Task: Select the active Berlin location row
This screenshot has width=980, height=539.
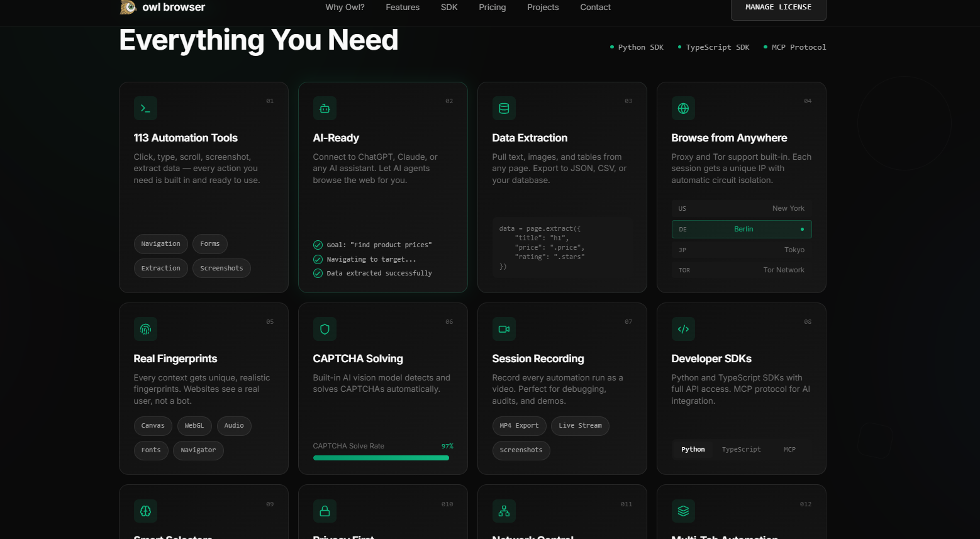Action: click(x=741, y=229)
